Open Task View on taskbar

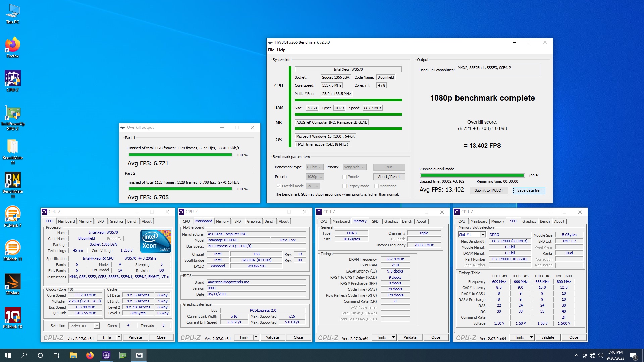click(56, 355)
